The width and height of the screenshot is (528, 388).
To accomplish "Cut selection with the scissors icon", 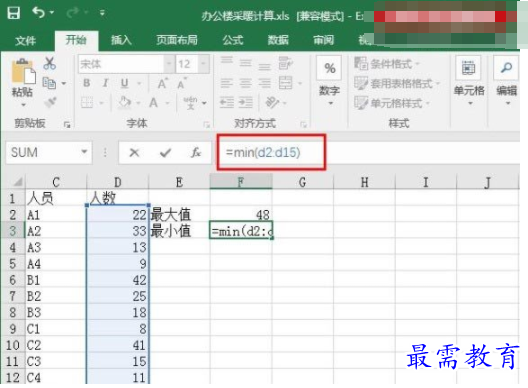I will (x=50, y=63).
